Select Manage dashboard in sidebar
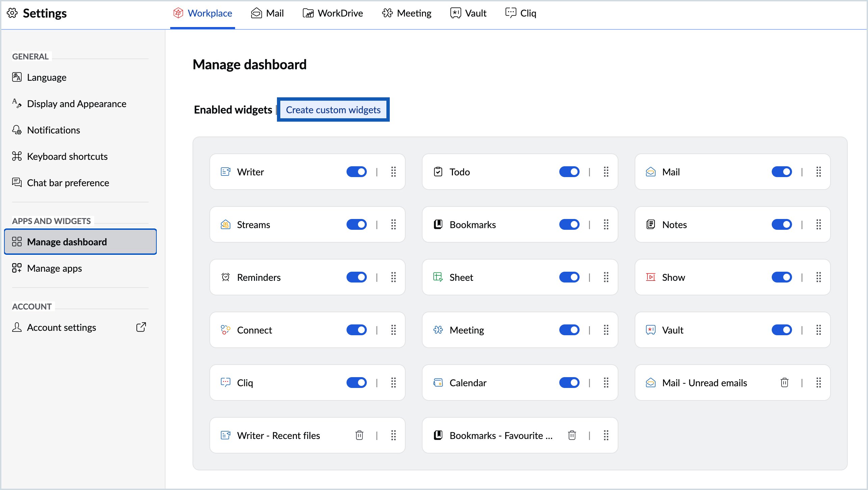This screenshot has height=490, width=868. pyautogui.click(x=80, y=242)
